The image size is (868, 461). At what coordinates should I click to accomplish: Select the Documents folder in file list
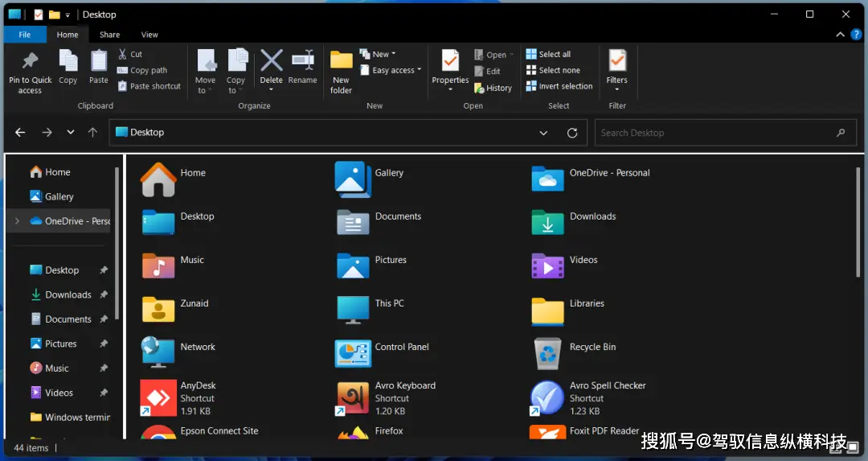[x=379, y=222]
